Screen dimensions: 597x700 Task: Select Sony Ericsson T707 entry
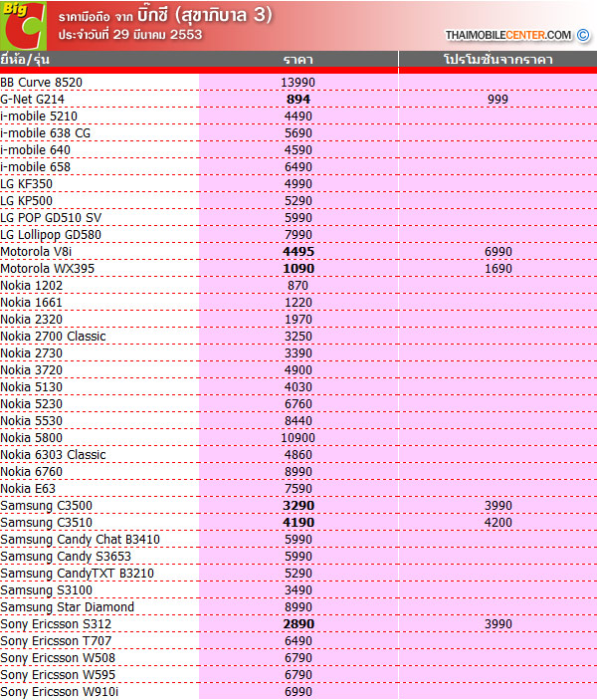[56, 642]
